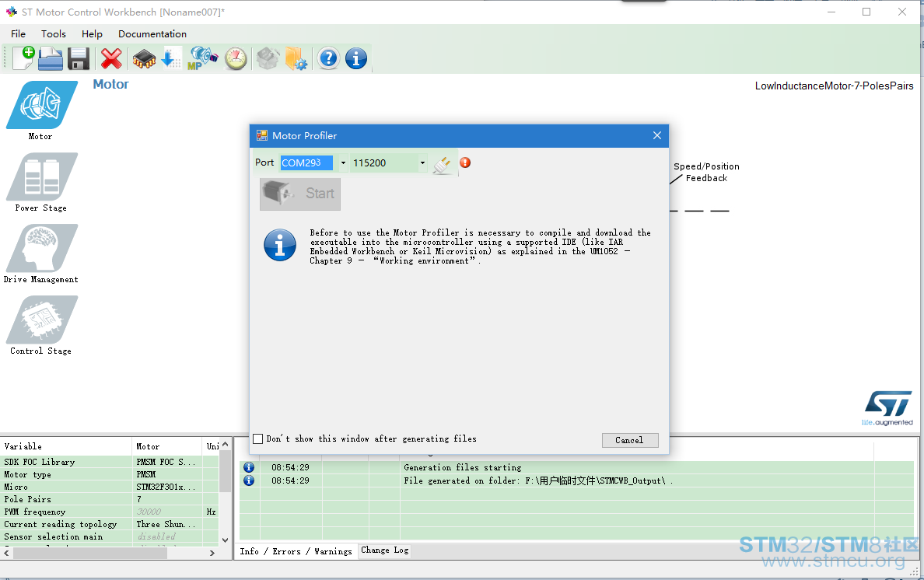Click the 'File generated on folder' log message
Screen dimensions: 924x580
point(537,480)
